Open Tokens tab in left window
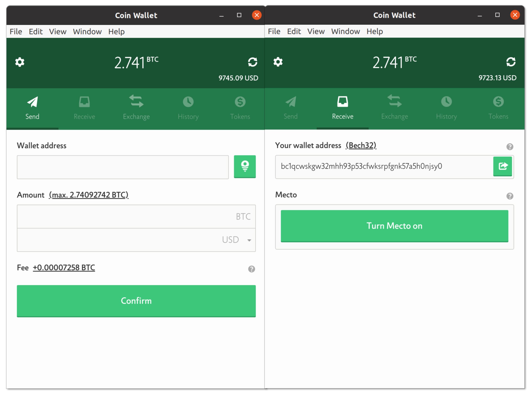 click(x=240, y=109)
